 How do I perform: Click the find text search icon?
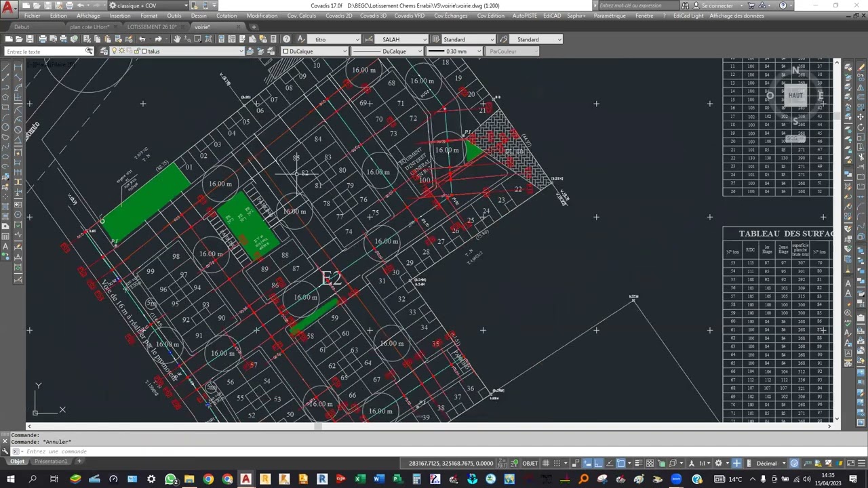click(89, 52)
